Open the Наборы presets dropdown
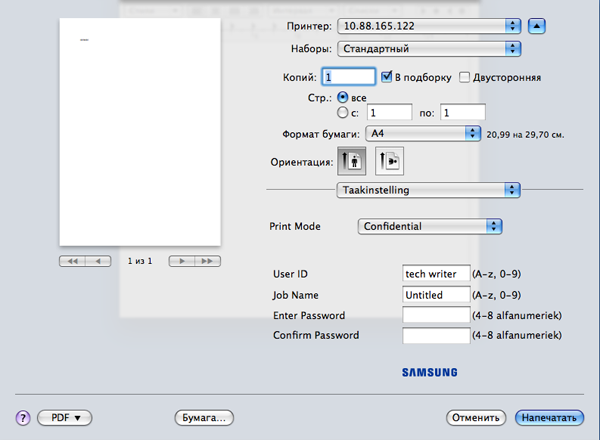 coord(430,47)
